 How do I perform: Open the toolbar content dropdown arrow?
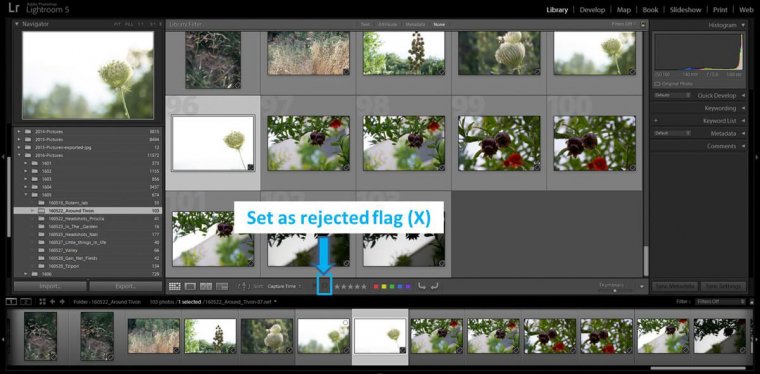point(642,286)
